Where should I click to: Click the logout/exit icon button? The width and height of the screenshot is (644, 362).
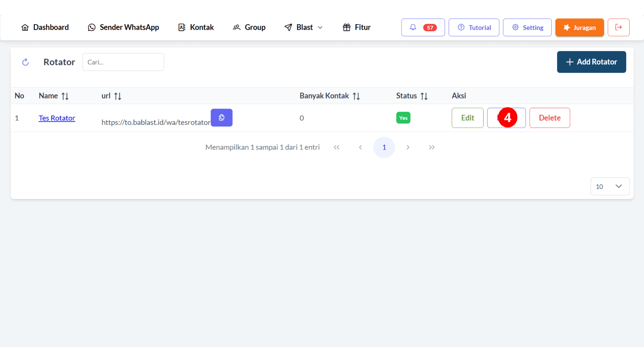pos(619,27)
